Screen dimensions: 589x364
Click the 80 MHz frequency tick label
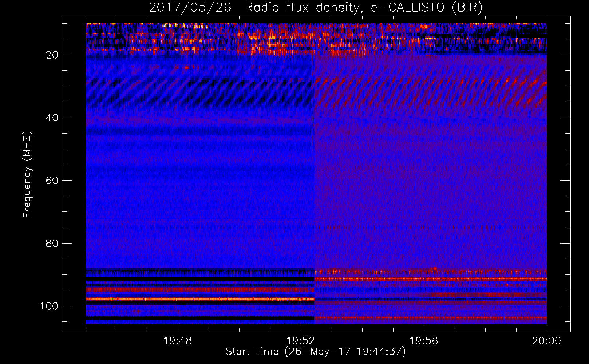point(52,243)
